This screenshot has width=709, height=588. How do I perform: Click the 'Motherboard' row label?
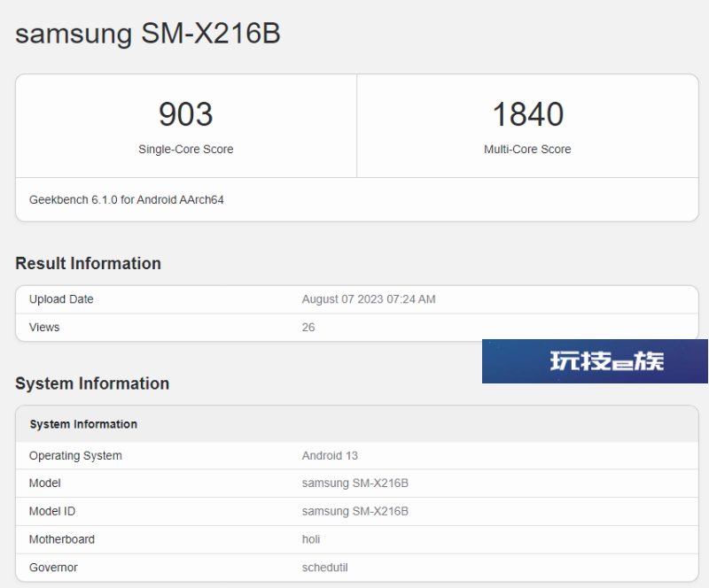[x=62, y=539]
